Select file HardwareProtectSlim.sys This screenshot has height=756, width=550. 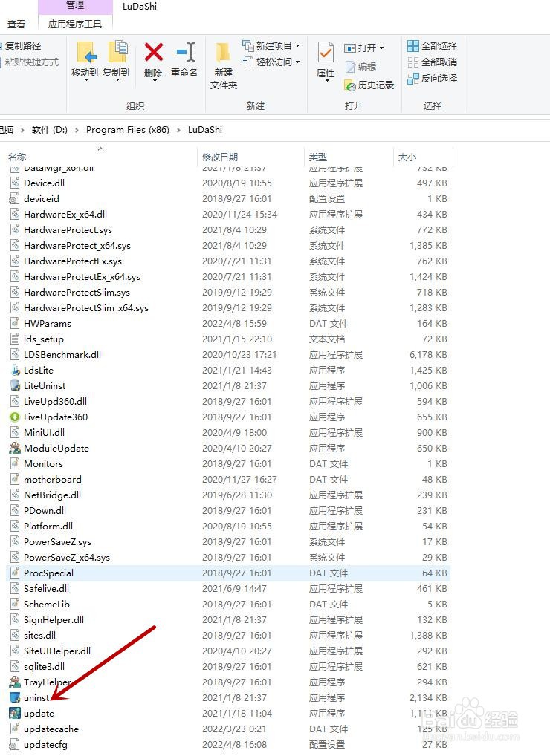click(x=77, y=292)
